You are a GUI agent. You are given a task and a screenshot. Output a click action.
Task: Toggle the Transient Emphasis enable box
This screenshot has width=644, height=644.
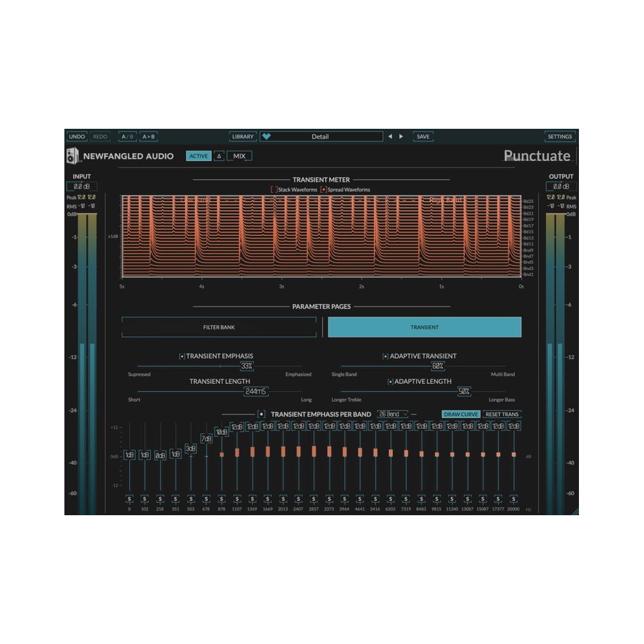[182, 356]
